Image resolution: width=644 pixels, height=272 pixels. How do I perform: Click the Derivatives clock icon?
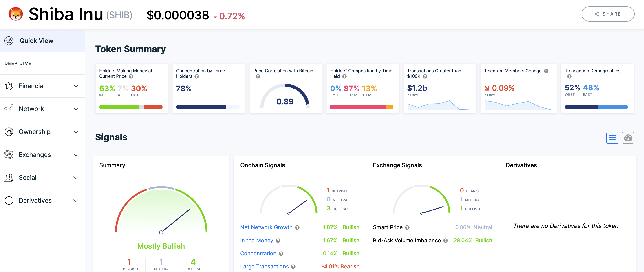coord(9,201)
